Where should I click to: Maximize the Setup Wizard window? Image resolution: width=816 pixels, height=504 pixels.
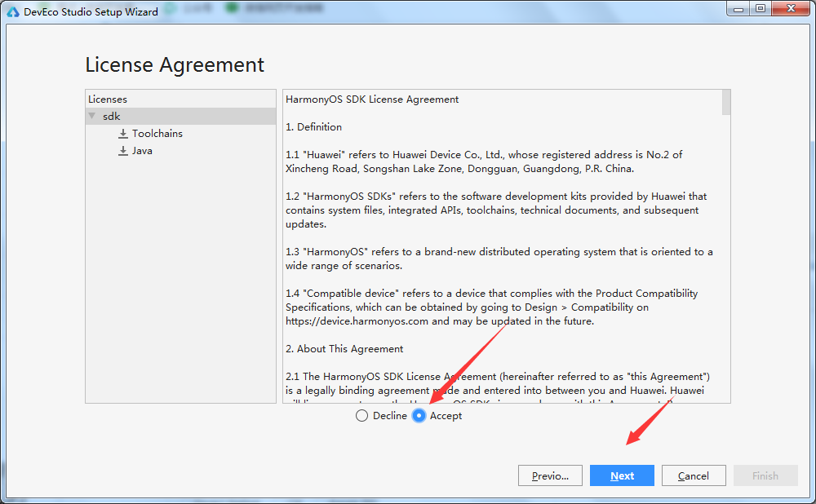coord(761,9)
